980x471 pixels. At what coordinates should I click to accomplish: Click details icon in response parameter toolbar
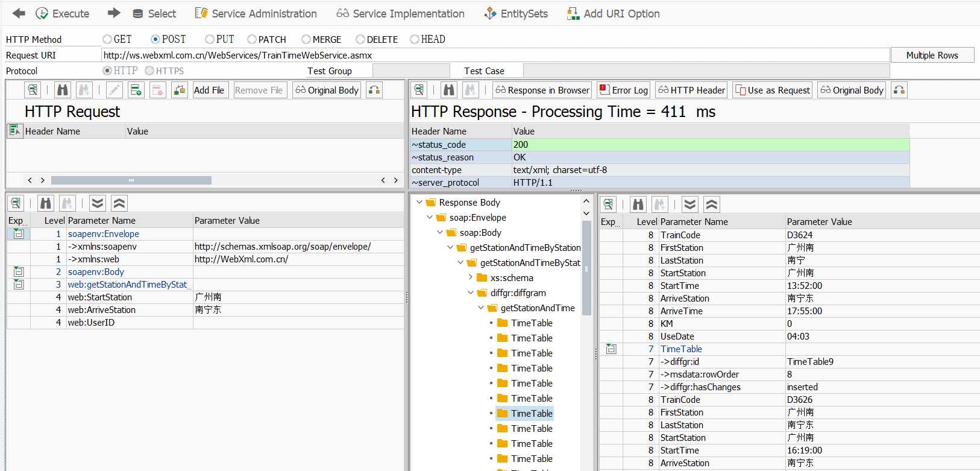(608, 204)
